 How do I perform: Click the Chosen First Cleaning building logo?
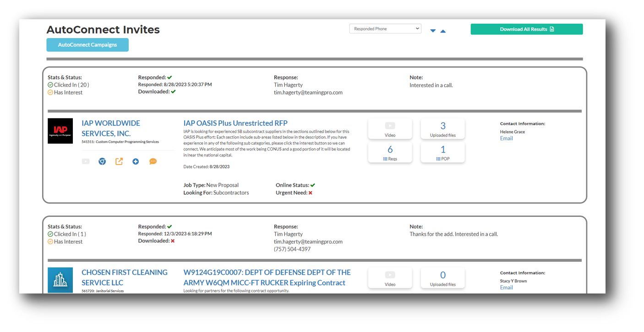pyautogui.click(x=60, y=280)
